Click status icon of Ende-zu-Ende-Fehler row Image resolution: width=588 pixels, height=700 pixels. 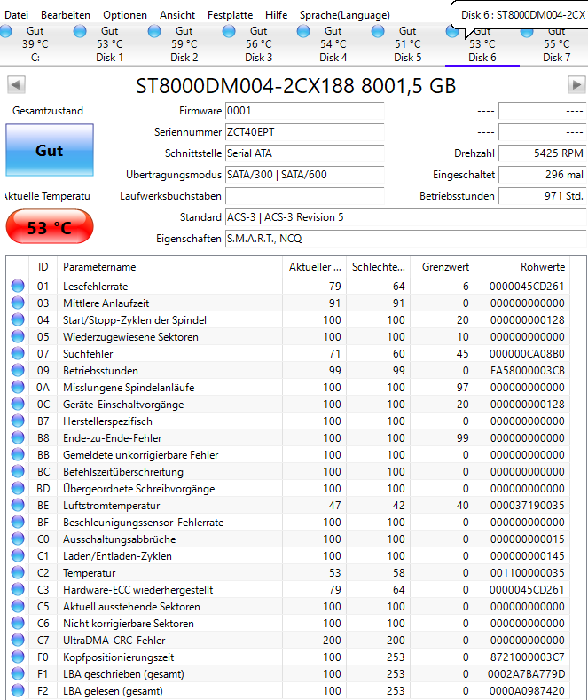point(18,437)
